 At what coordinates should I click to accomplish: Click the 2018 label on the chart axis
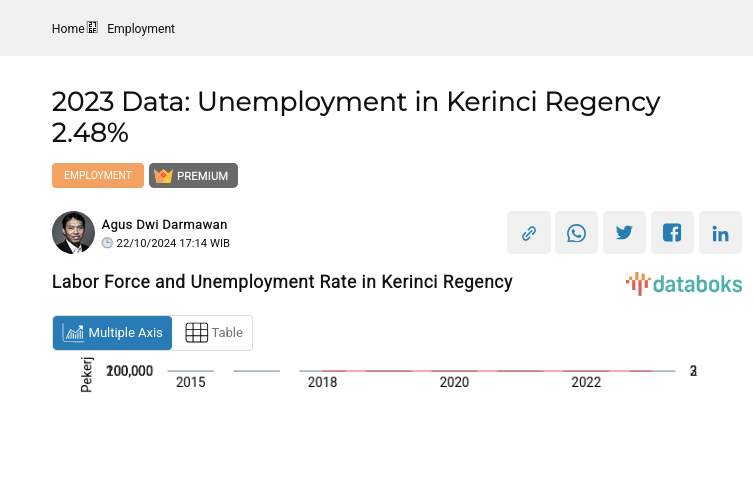(322, 382)
